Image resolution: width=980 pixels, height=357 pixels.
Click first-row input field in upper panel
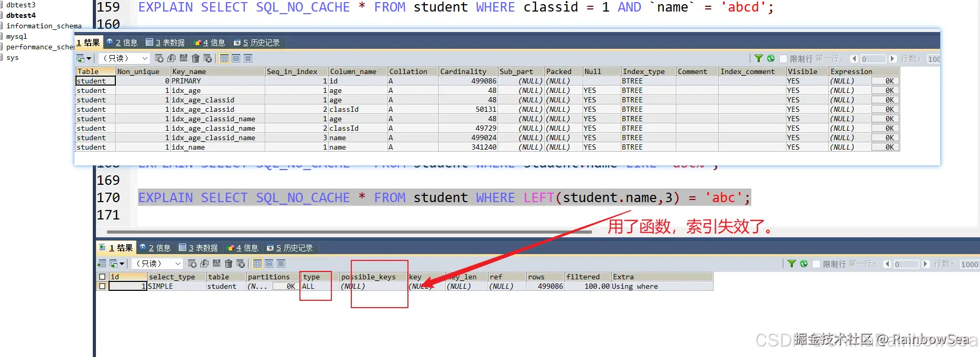click(x=873, y=59)
